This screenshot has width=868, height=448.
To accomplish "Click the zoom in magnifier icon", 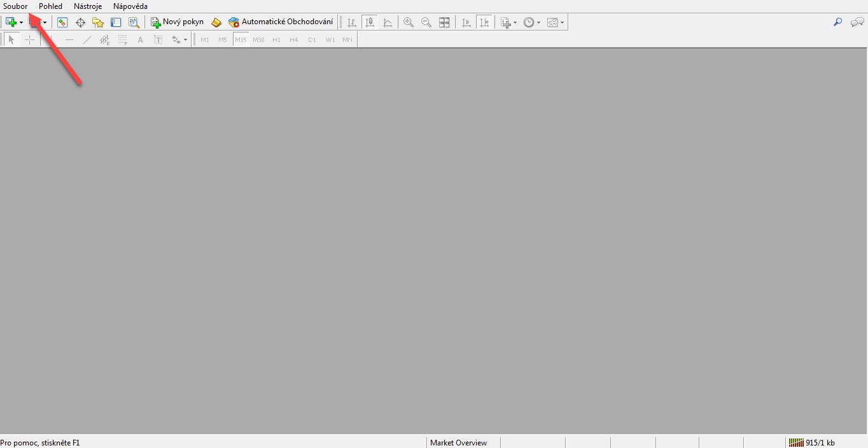I will click(409, 22).
